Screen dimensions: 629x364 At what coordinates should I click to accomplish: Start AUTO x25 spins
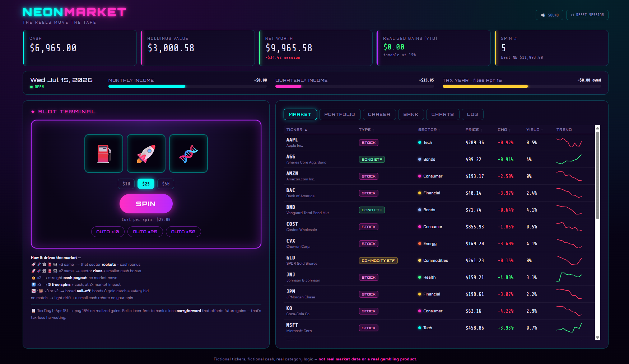145,232
